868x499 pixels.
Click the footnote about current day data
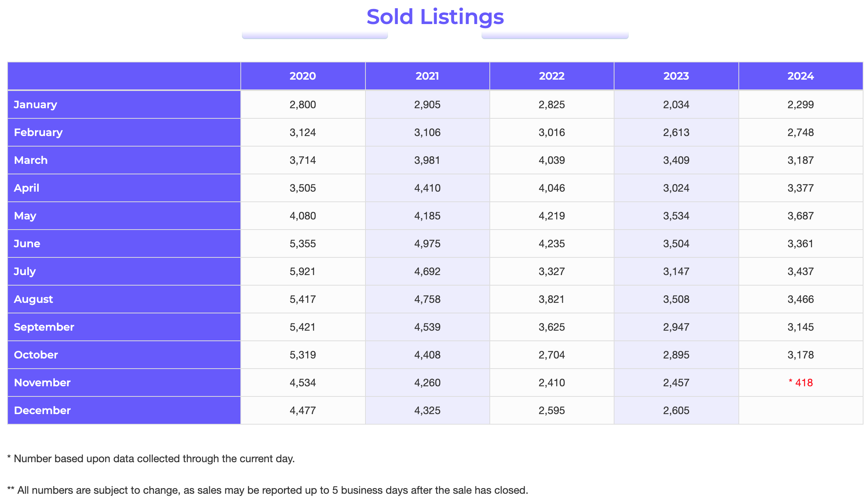click(151, 459)
